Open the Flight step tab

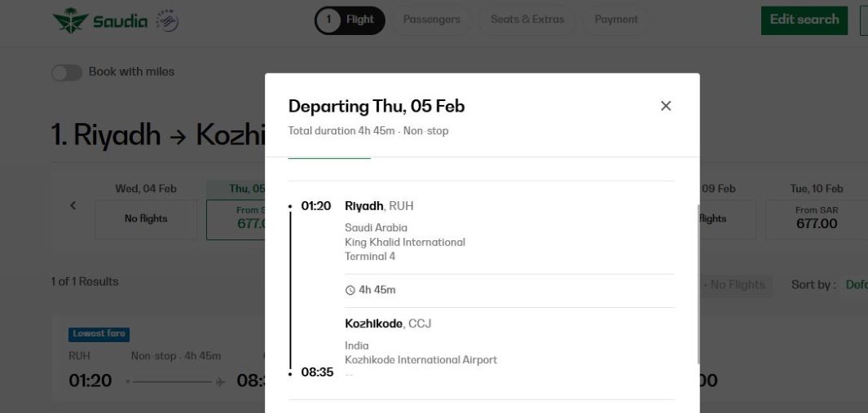[360, 20]
